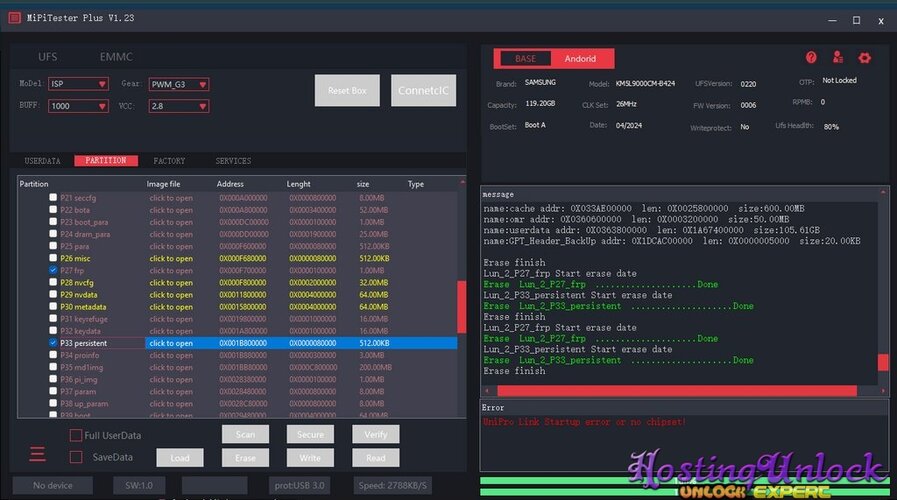Click the SW:1.0 status field
Viewport: 897px width, 500px height.
pyautogui.click(x=139, y=485)
